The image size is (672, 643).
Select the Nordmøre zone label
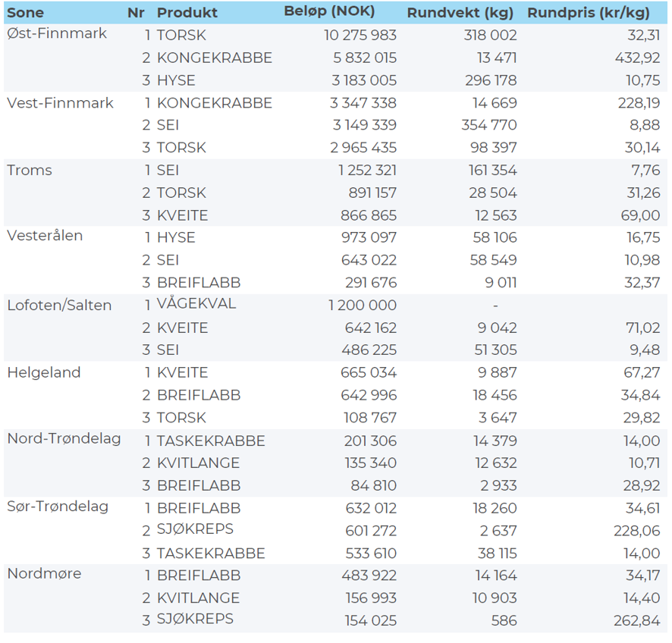[44, 573]
